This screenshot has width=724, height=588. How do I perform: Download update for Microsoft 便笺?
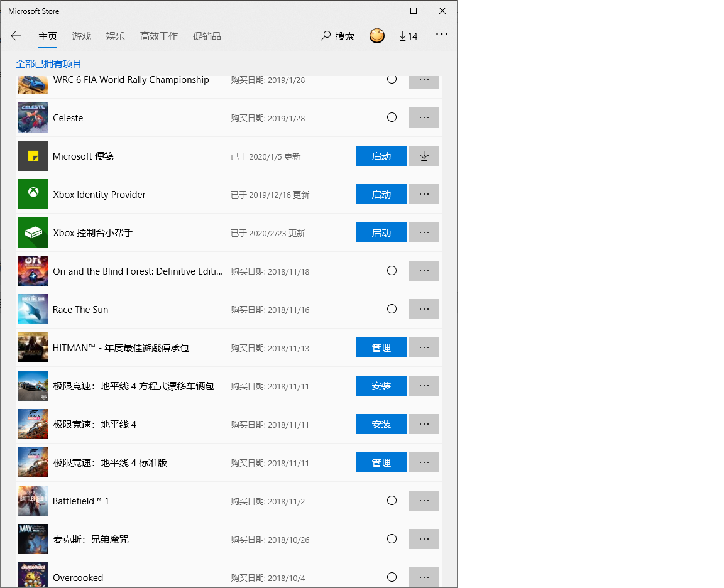[424, 156]
